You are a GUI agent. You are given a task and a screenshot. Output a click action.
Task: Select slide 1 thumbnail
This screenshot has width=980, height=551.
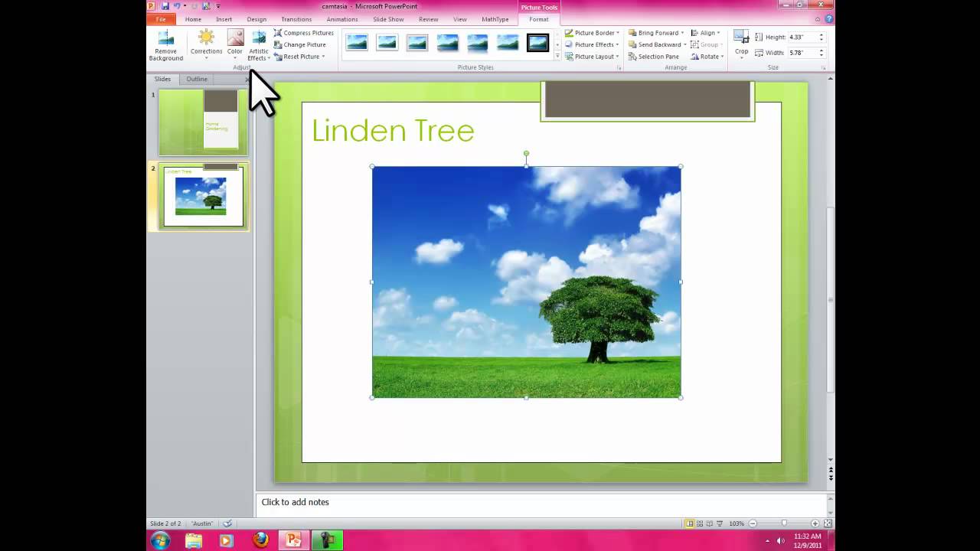tap(203, 122)
